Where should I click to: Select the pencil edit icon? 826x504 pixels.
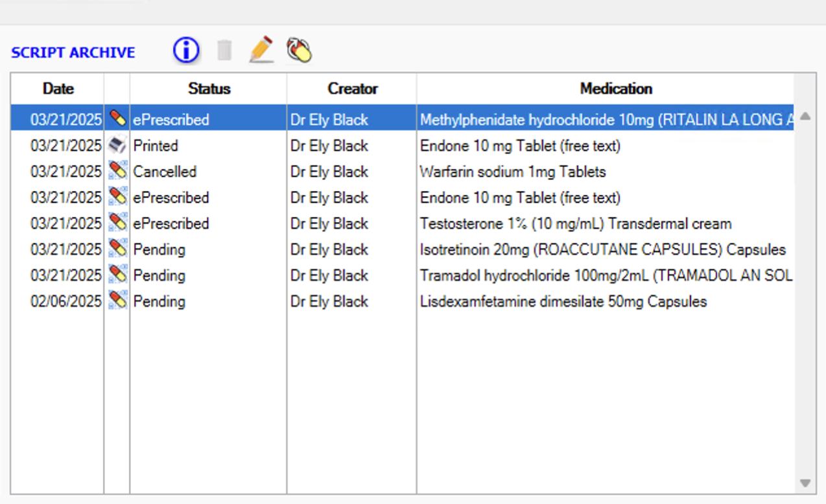(261, 48)
